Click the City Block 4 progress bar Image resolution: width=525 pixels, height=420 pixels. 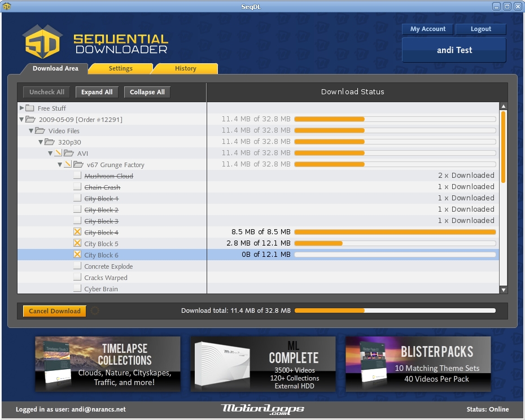(395, 232)
